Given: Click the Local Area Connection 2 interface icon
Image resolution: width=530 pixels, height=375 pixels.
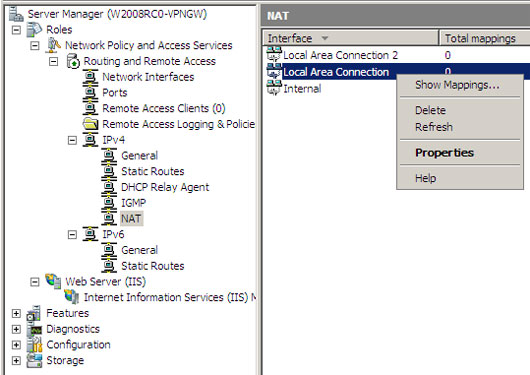Looking at the screenshot, I should coord(274,54).
